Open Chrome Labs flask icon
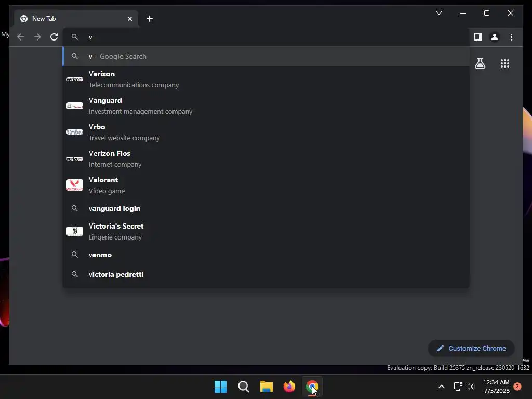532x399 pixels. coord(480,63)
